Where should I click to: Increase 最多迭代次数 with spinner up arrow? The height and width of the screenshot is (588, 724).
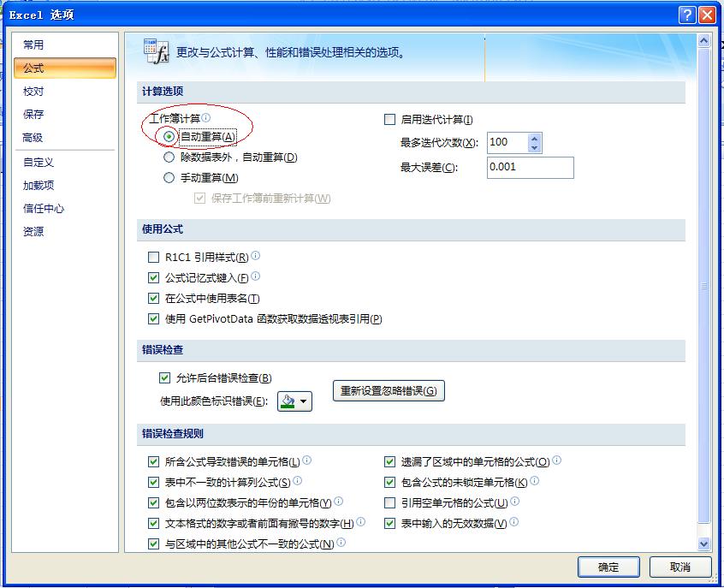(x=534, y=138)
